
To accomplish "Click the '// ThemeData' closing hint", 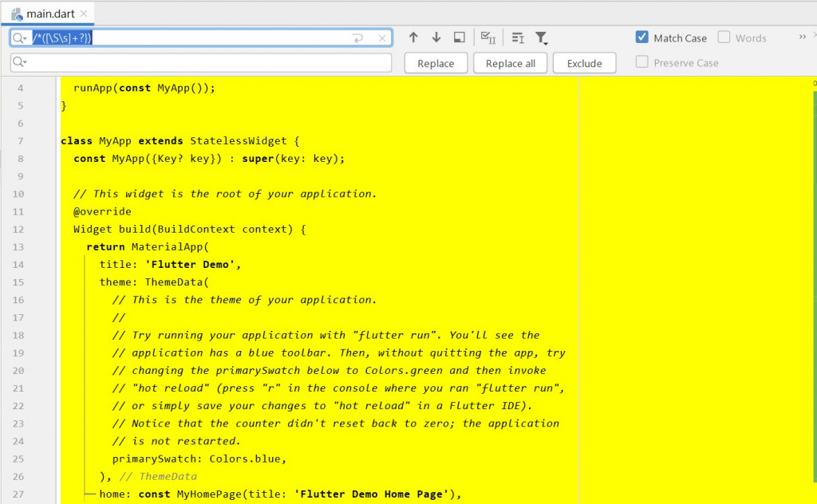I will pyautogui.click(x=159, y=476).
